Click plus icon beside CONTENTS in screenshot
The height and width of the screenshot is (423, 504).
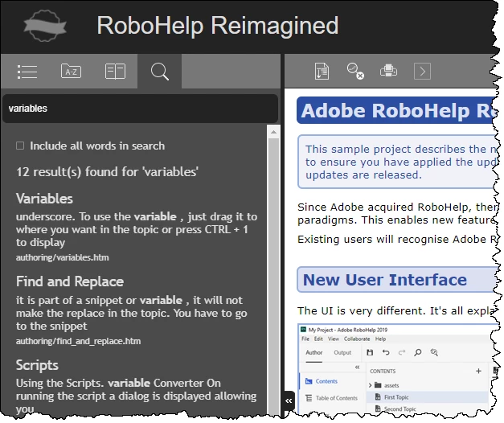point(478,371)
